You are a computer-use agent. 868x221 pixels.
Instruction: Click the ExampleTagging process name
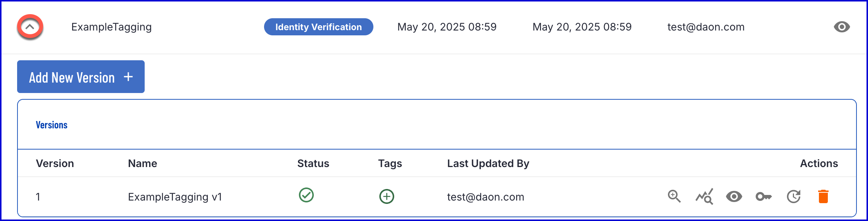coord(112,27)
